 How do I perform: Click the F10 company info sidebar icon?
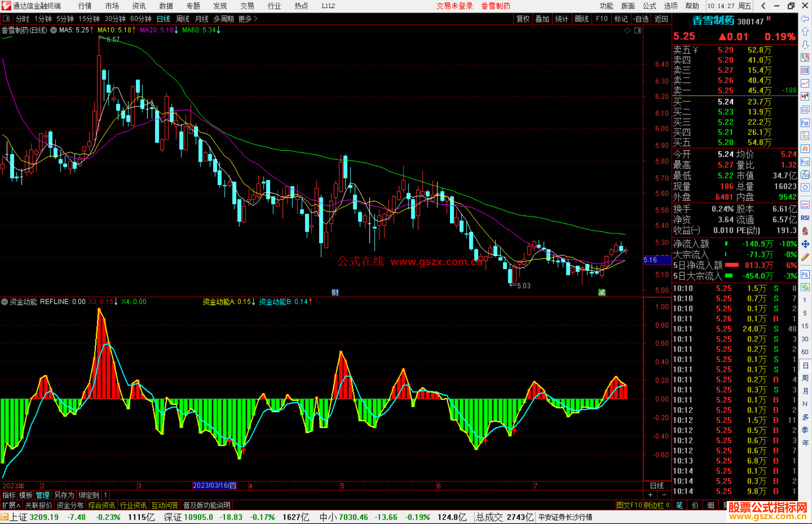(805, 123)
